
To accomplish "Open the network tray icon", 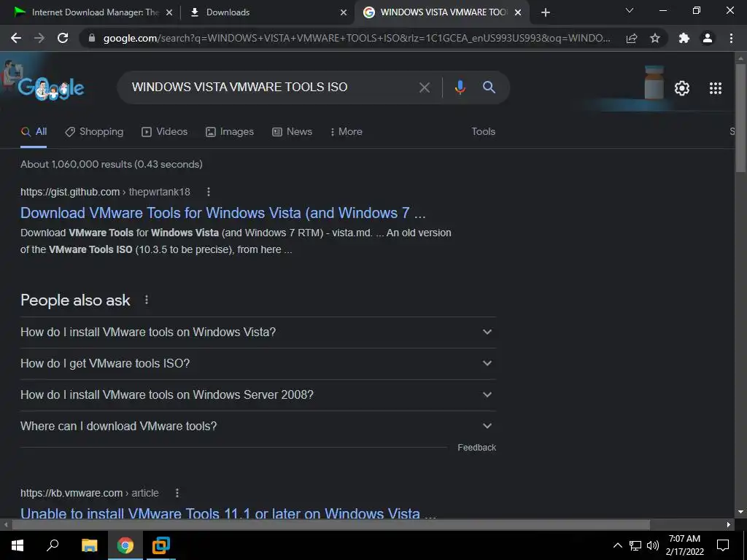I will click(635, 545).
